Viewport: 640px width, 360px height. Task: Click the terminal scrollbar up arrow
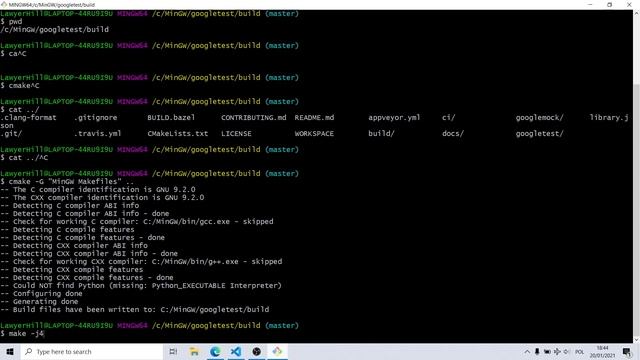click(x=636, y=13)
